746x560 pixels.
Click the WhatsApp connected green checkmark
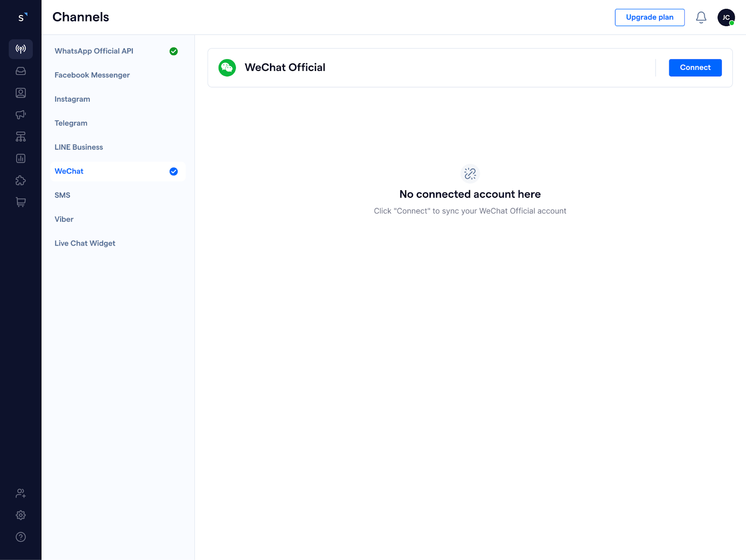click(173, 51)
